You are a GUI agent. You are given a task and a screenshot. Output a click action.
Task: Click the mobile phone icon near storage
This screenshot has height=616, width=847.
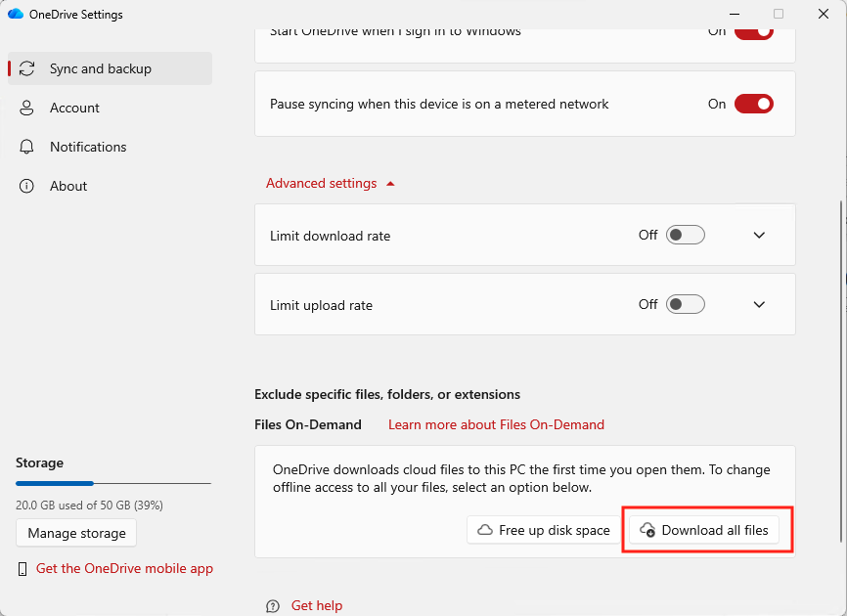click(x=23, y=569)
